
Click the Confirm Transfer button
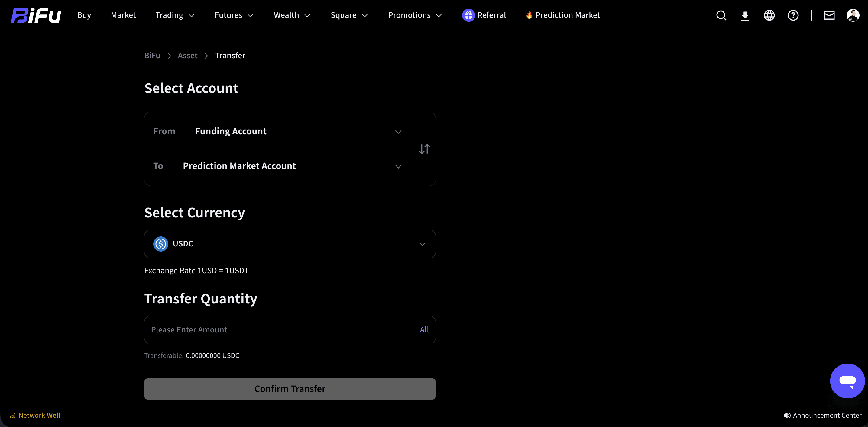(290, 389)
